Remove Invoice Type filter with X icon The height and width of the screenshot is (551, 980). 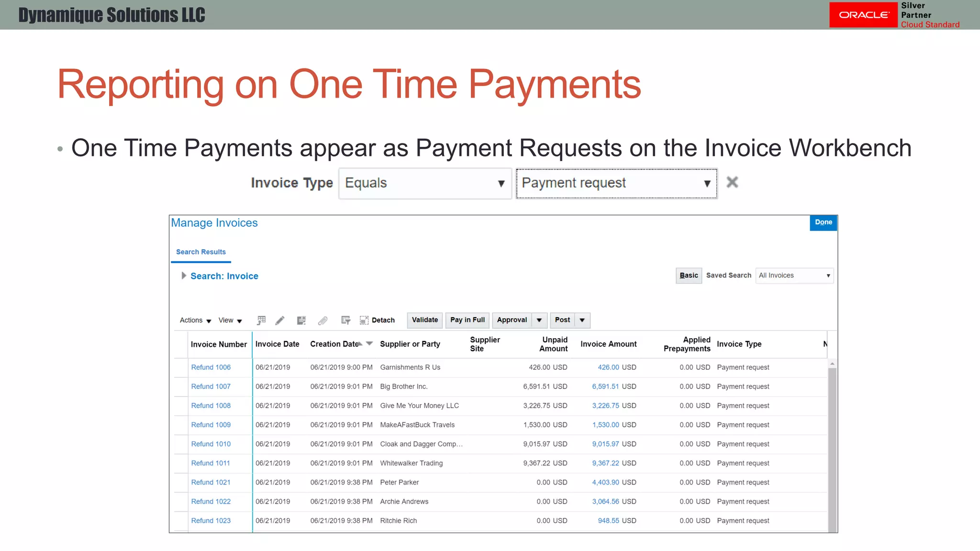click(732, 182)
